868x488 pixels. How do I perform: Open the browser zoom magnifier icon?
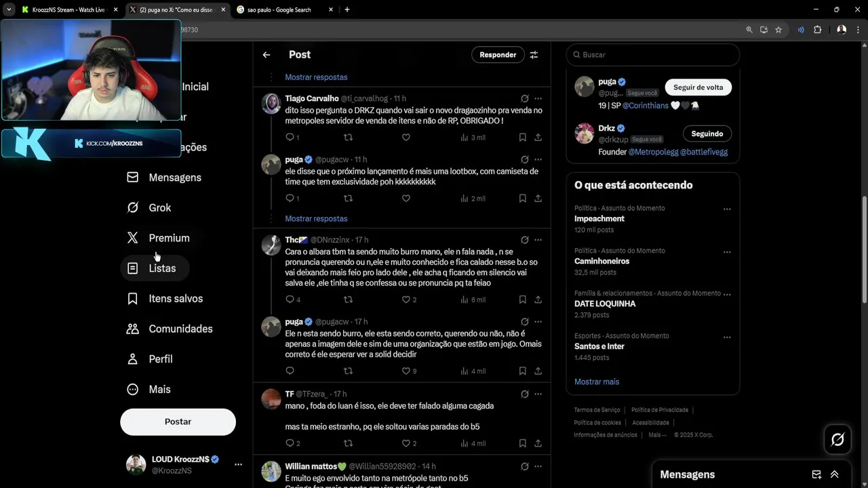(749, 30)
